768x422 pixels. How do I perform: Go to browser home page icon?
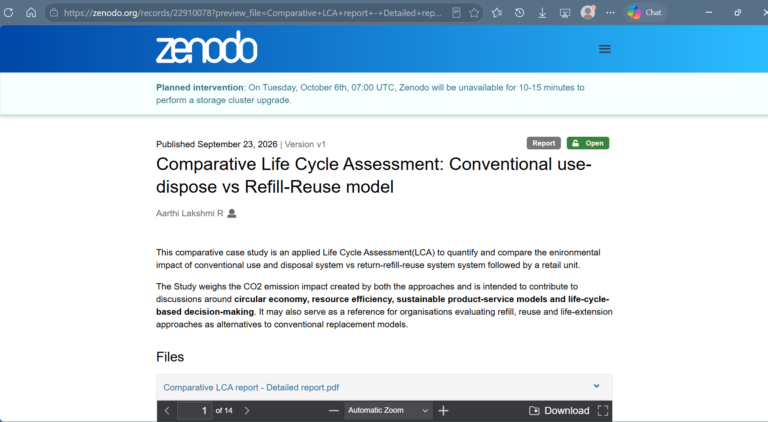[31, 13]
